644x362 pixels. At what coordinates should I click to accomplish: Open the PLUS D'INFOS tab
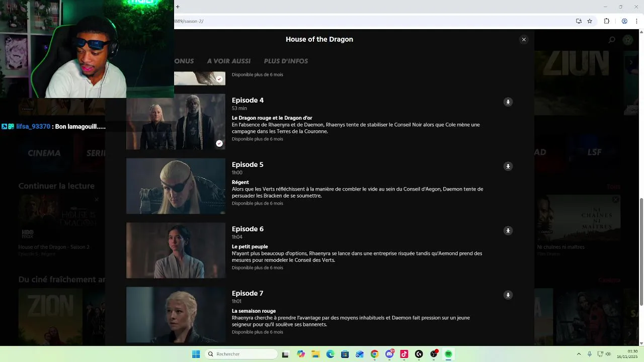click(x=286, y=61)
